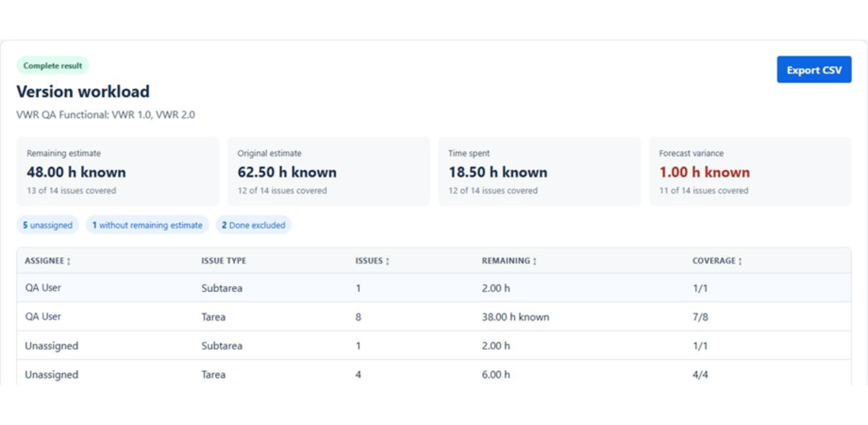
Task: Click the Issue Type column header
Action: click(224, 261)
